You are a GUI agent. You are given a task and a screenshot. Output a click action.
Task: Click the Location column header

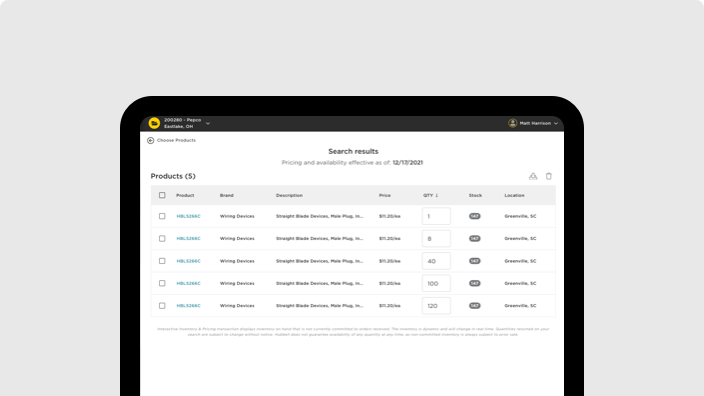[514, 195]
